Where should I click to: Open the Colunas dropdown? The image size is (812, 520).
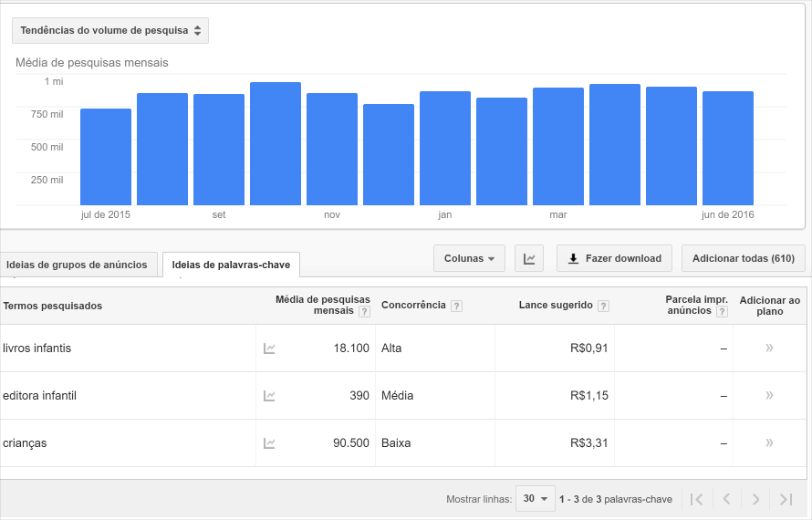[469, 258]
